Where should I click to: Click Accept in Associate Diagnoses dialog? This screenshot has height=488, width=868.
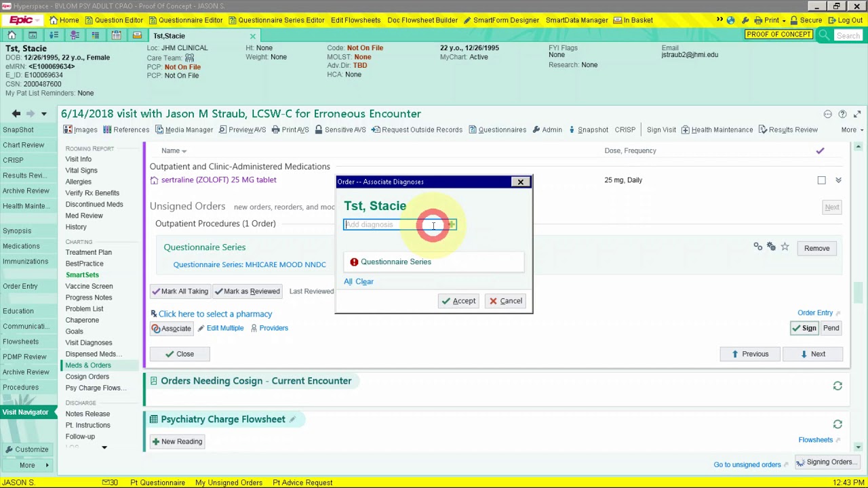(x=458, y=301)
